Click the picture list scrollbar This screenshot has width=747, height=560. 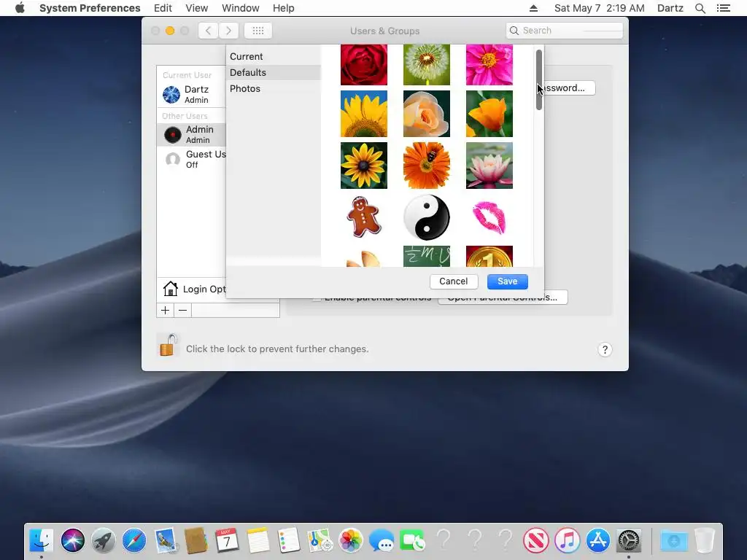coord(539,80)
